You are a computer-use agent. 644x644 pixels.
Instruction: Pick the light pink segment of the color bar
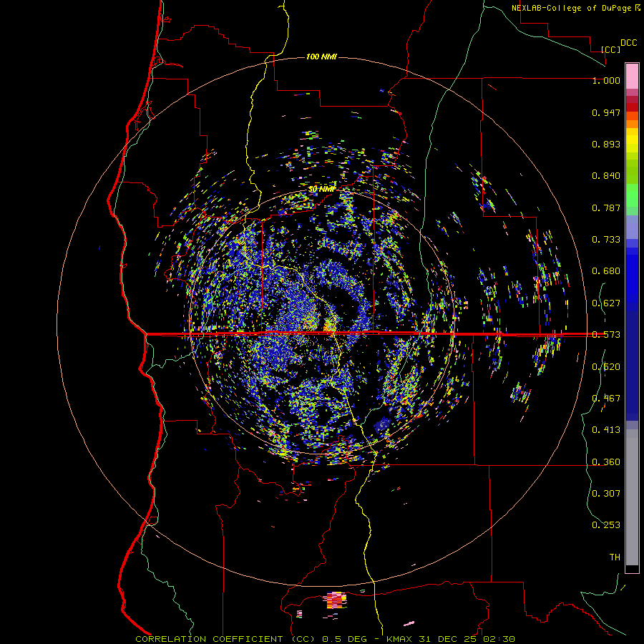[632, 76]
